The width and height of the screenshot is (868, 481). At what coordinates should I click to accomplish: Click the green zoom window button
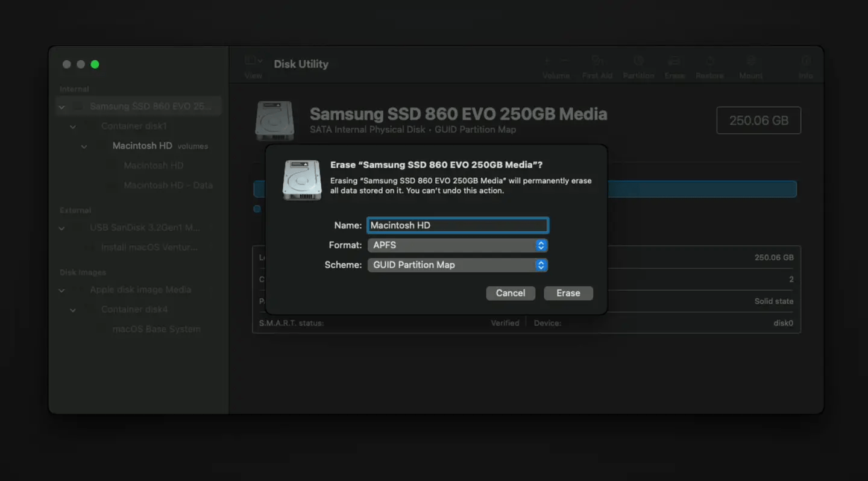(x=95, y=64)
